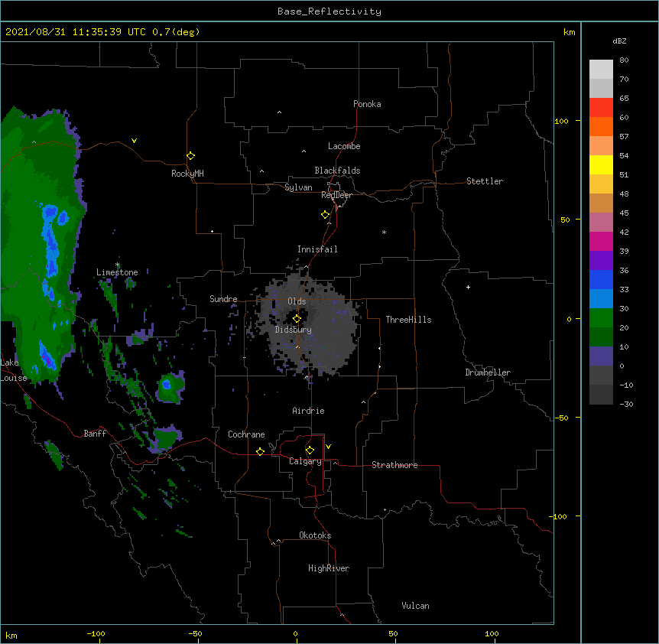659x644 pixels.
Task: Click the blue-cored echo cell north of Banff
Action: point(170,388)
